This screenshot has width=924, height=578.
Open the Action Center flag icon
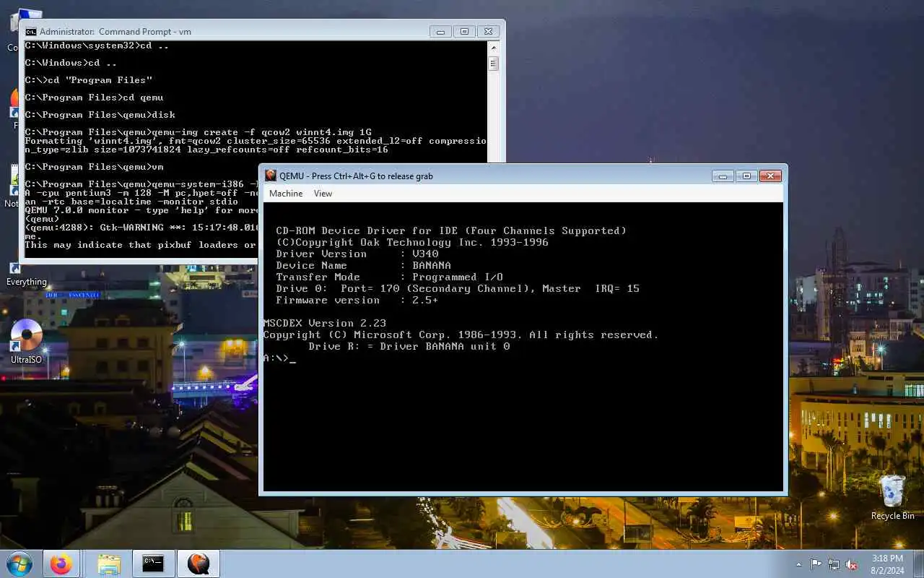coord(816,564)
